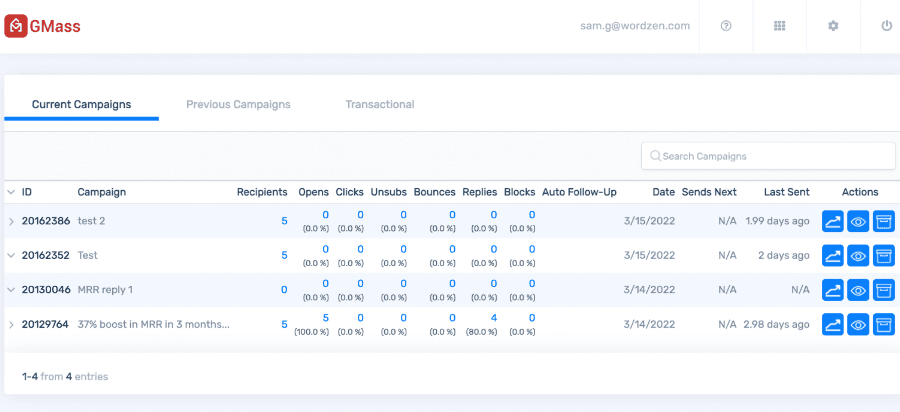Sort by Clicks column header
The image size is (900, 412).
pyautogui.click(x=350, y=192)
